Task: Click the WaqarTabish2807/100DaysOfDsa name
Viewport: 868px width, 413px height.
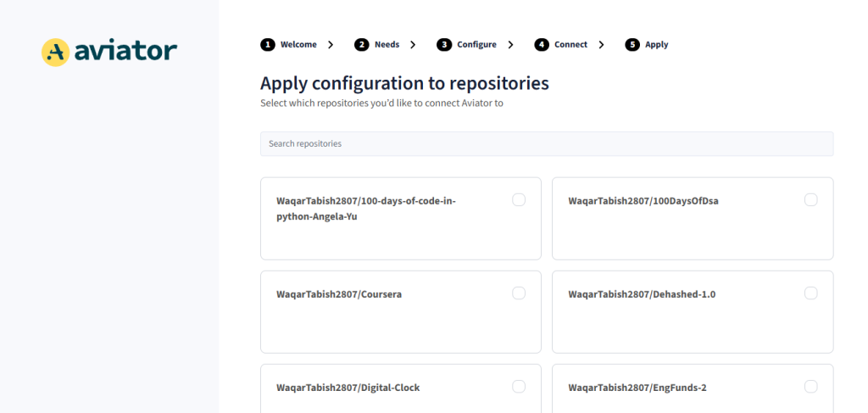Action: pyautogui.click(x=643, y=201)
